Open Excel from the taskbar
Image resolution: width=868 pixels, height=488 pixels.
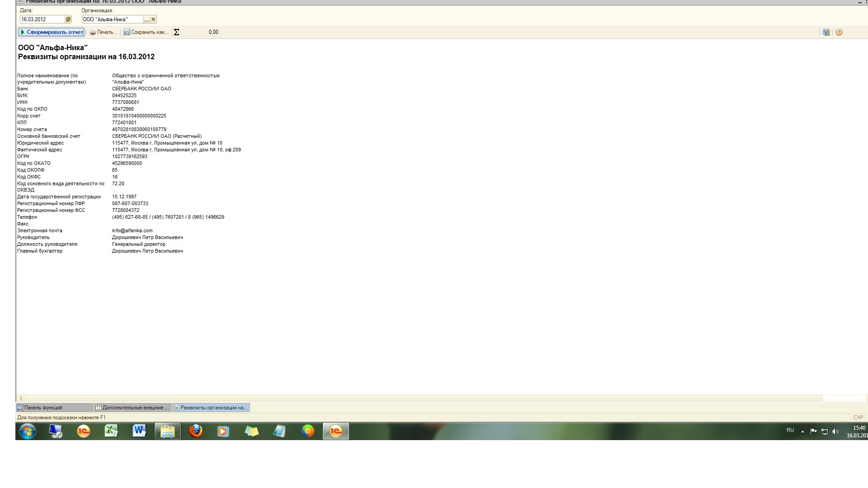point(111,432)
